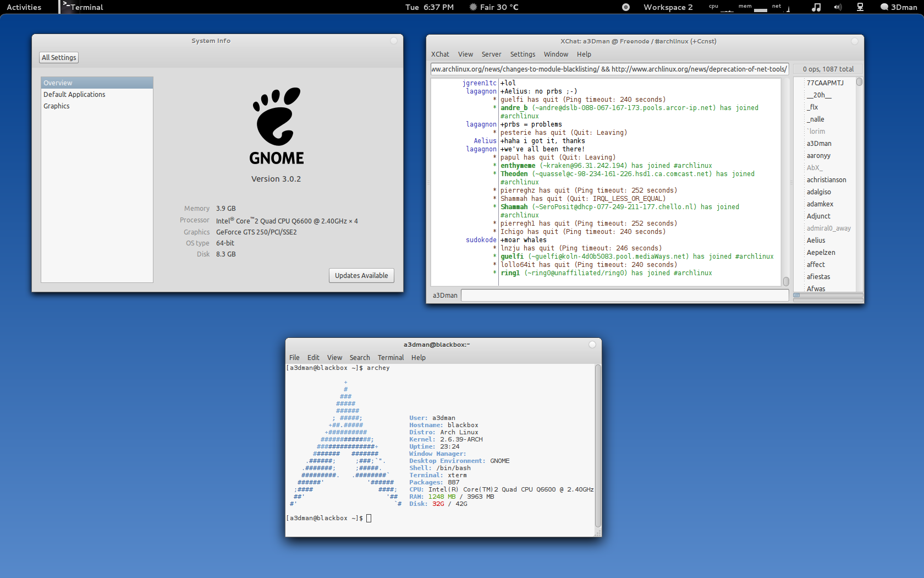Open the wired network icon
This screenshot has height=578, width=924.
tap(860, 7)
